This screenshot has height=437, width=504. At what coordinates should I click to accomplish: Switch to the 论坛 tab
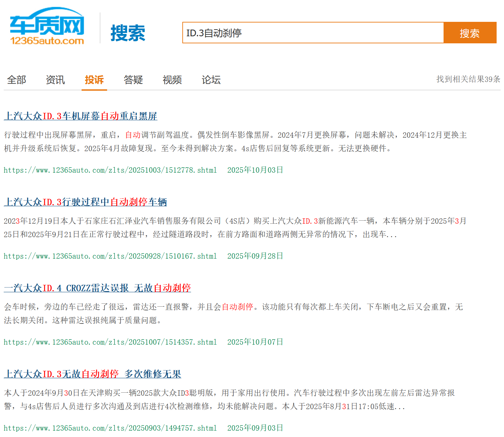211,80
